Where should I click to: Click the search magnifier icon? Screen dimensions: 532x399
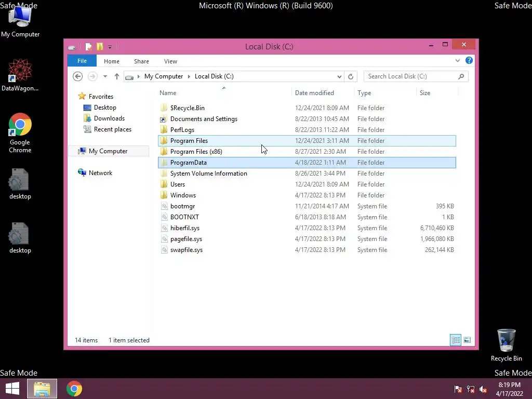[461, 76]
